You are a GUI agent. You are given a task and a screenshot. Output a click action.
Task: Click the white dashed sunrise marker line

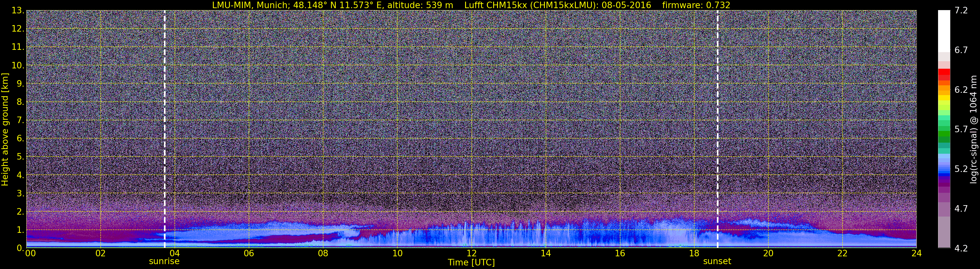[x=164, y=129]
